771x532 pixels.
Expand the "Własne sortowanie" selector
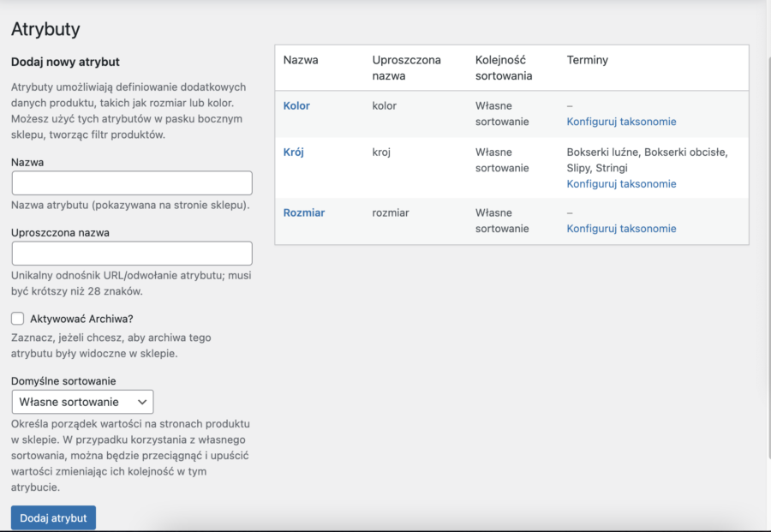tap(82, 401)
